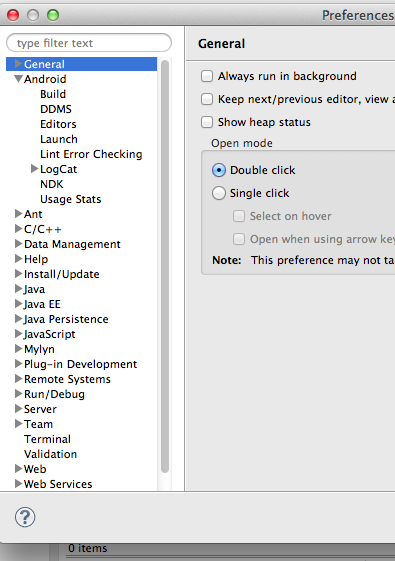Expand the Web Services node arrow
Image resolution: width=395 pixels, height=561 pixels.
pyautogui.click(x=18, y=484)
